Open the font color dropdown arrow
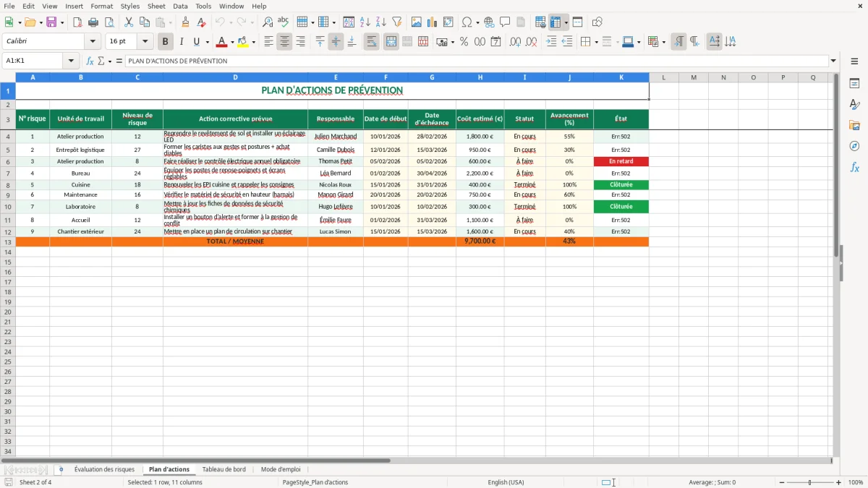Image resolution: width=868 pixels, height=488 pixels. [x=231, y=42]
